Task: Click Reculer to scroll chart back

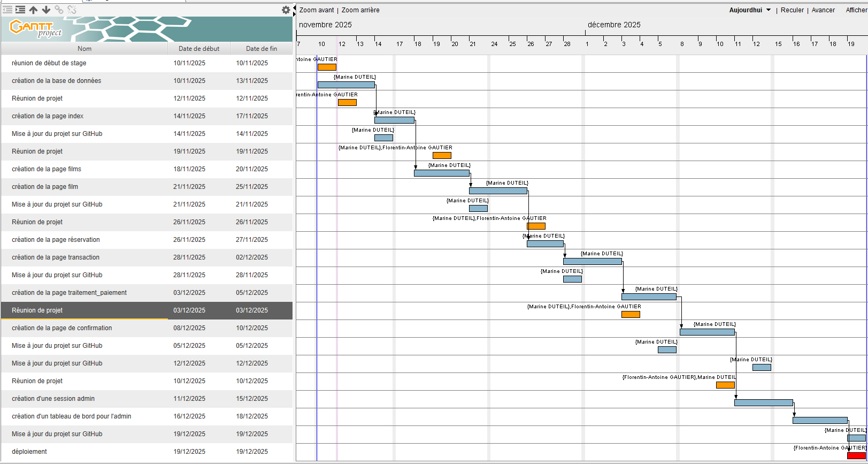Action: [x=792, y=10]
